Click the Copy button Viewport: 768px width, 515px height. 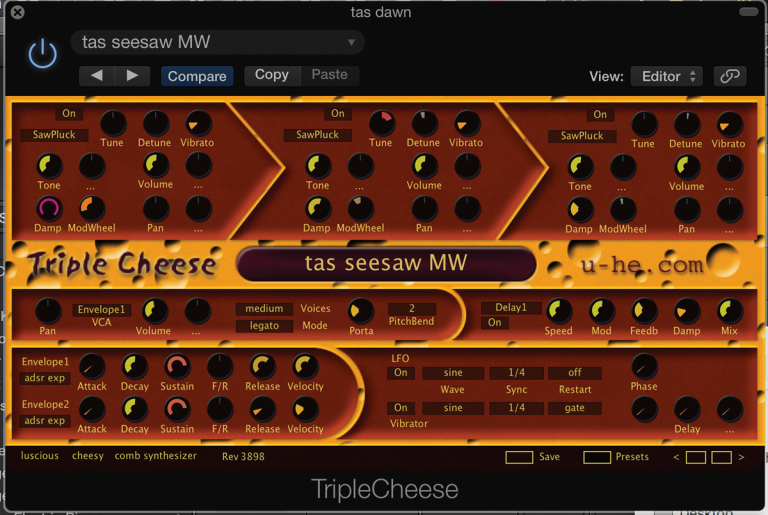click(271, 75)
